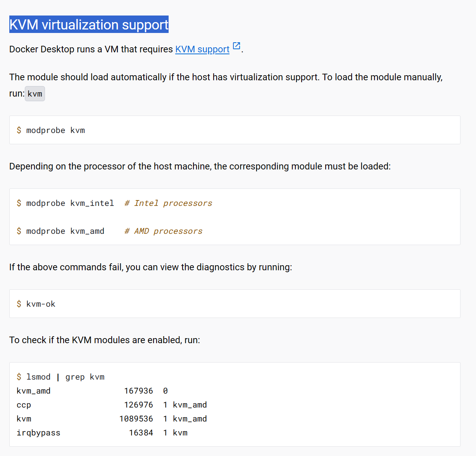Click the 126976 size value
476x456 pixels.
pos(138,405)
